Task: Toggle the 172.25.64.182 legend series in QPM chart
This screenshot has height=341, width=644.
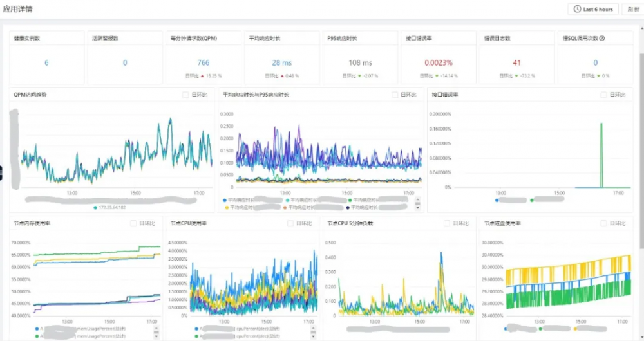Action: 109,208
